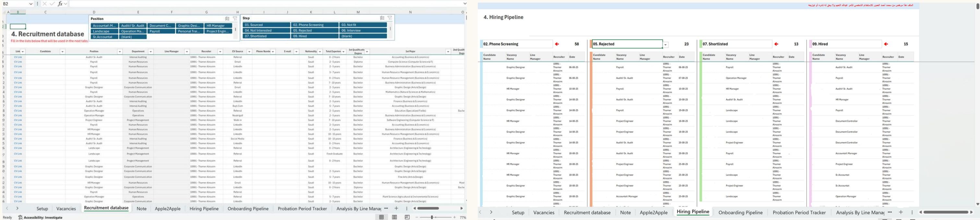Open the 05. Rejected cell dropdown arrow
Viewport: 980px width, 220px height.
pyautogui.click(x=665, y=45)
